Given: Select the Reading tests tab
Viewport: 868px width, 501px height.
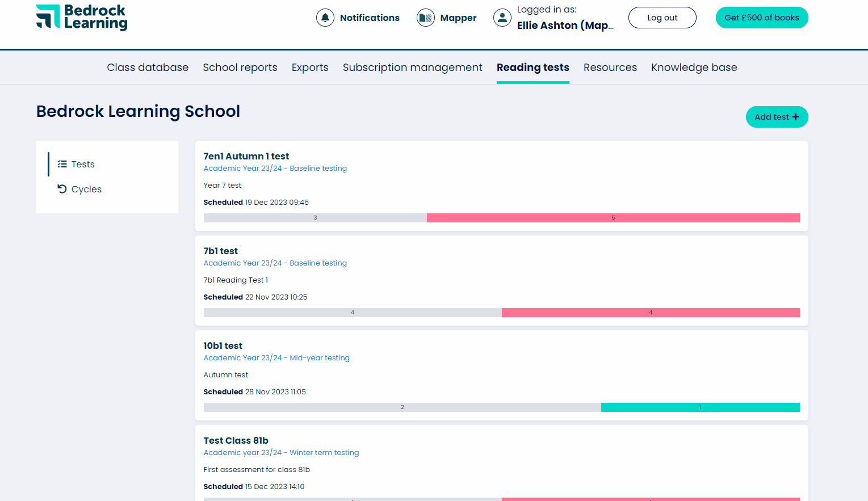Looking at the screenshot, I should (x=533, y=68).
